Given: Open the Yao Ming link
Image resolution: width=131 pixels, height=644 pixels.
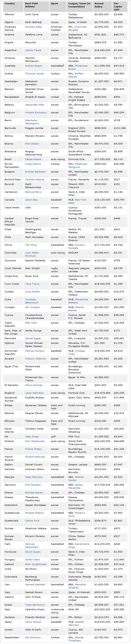Looking at the screenshot, I should pos(31,245).
